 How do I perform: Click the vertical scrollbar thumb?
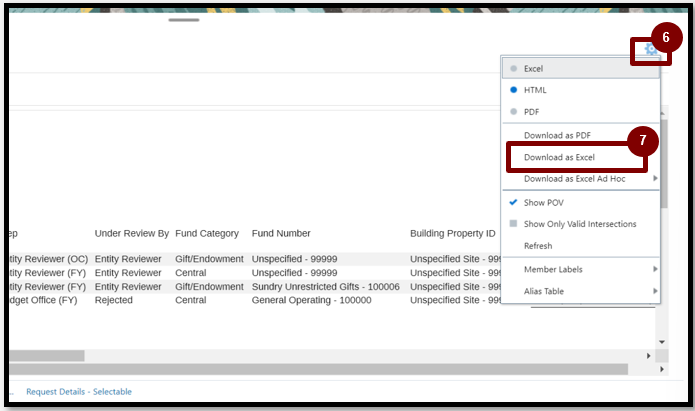coord(664,164)
